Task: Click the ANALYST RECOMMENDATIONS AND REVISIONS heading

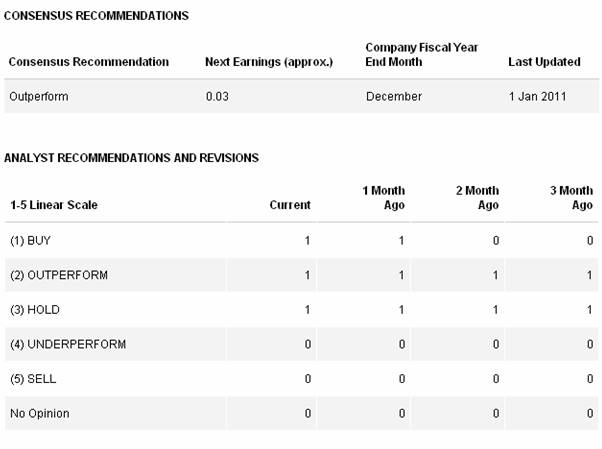Action: [x=131, y=158]
